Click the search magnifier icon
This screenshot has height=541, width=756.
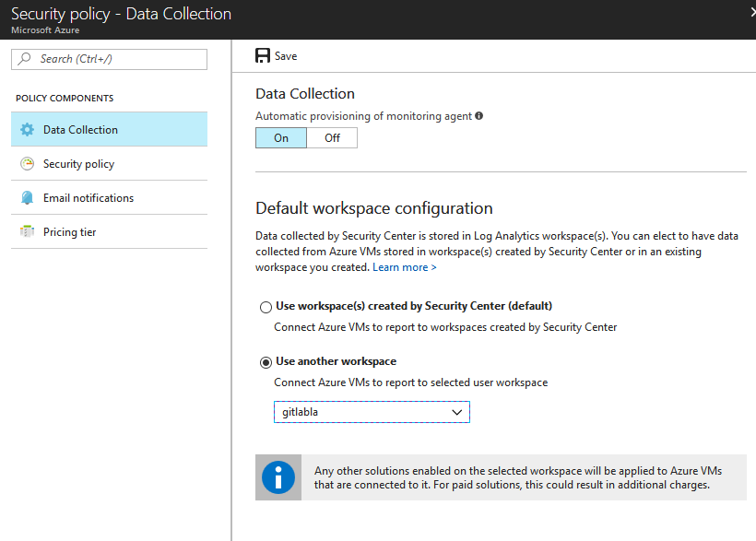(25, 59)
